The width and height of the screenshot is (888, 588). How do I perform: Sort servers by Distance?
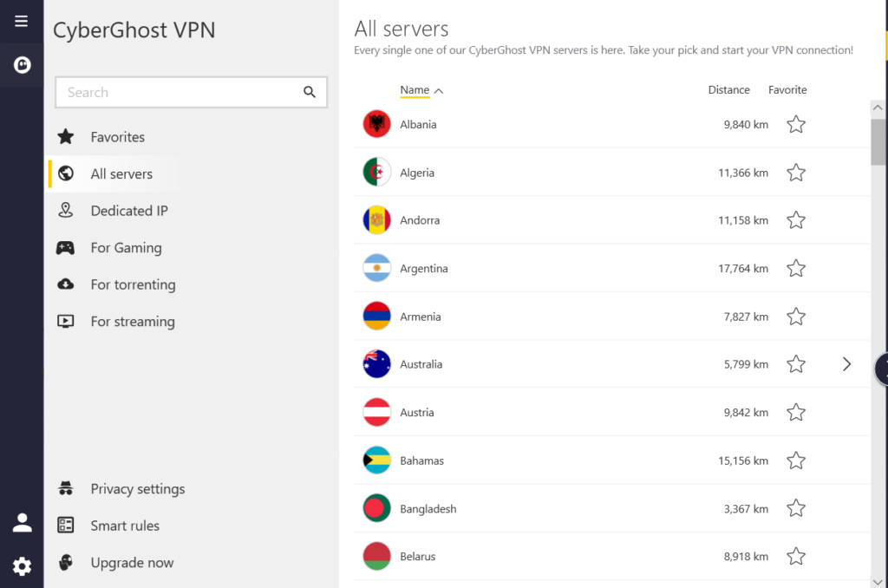point(728,89)
